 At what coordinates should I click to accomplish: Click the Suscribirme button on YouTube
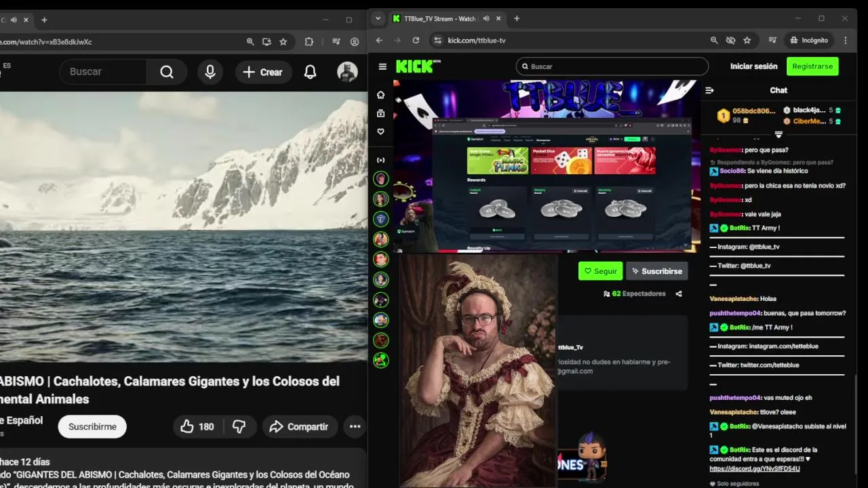coord(92,426)
